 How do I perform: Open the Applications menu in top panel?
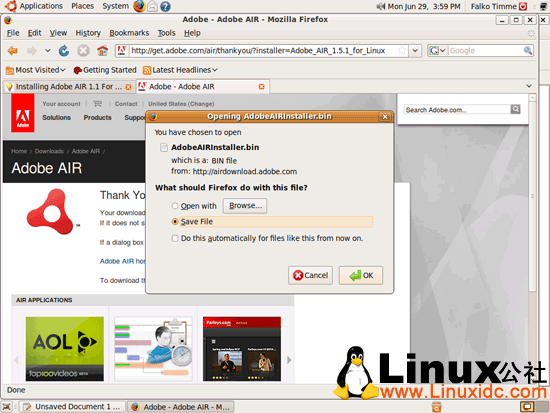(41, 6)
